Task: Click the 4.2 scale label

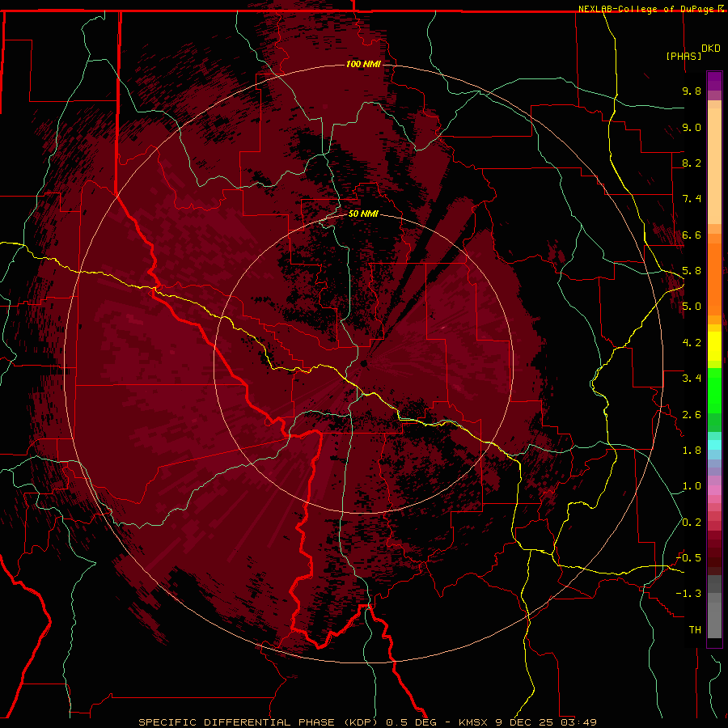Action: 692,343
